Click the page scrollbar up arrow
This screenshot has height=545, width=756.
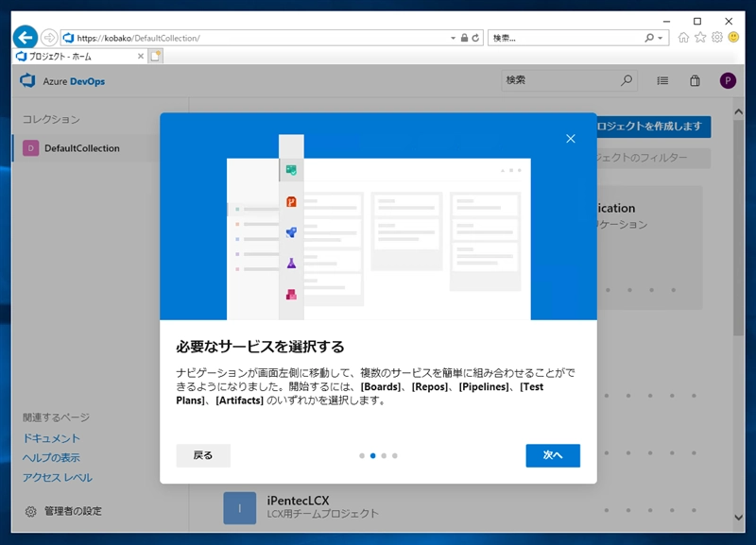coord(738,111)
